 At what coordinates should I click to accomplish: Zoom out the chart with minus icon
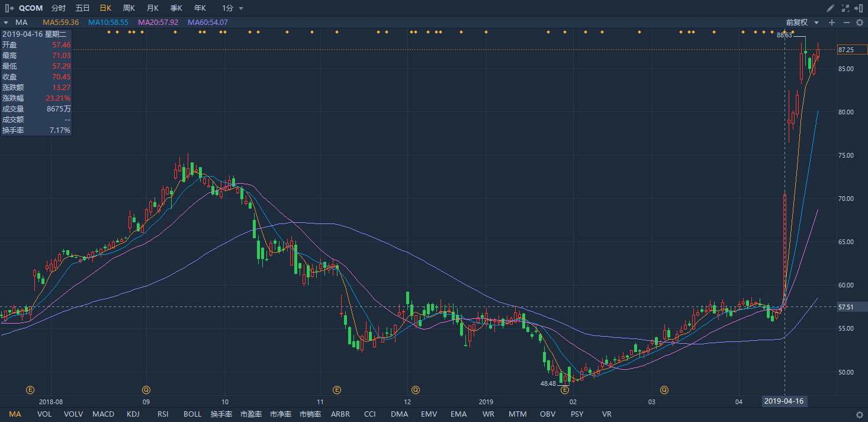click(846, 23)
